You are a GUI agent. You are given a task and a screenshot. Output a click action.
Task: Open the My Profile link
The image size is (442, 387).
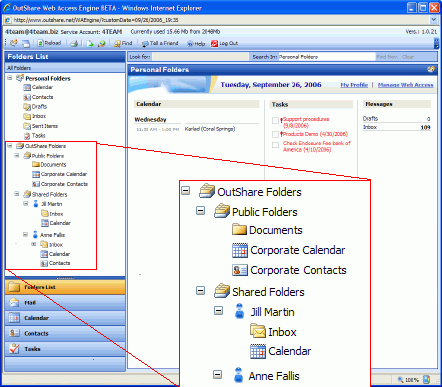tap(354, 85)
